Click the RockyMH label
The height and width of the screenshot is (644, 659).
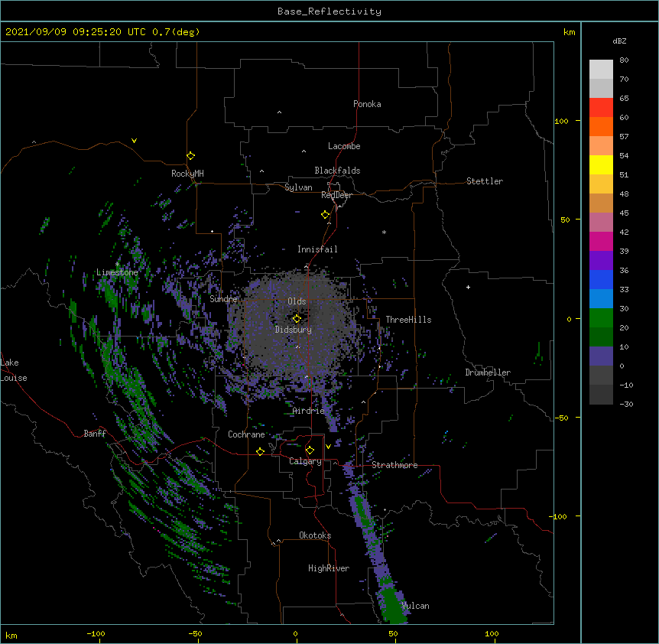click(187, 173)
